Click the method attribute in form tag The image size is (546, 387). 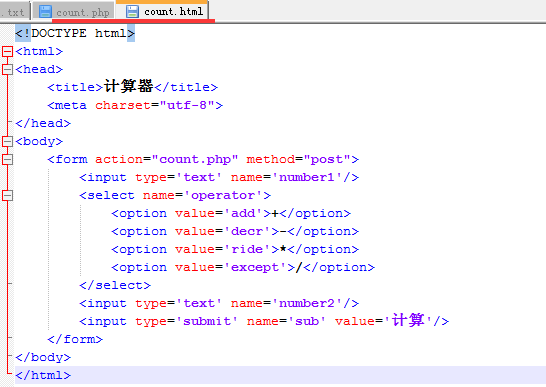click(x=271, y=160)
